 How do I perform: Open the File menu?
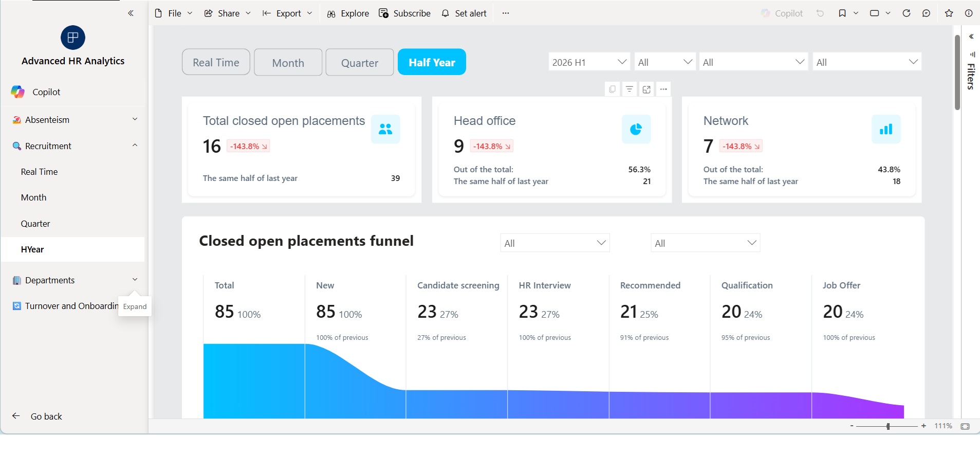coord(174,13)
